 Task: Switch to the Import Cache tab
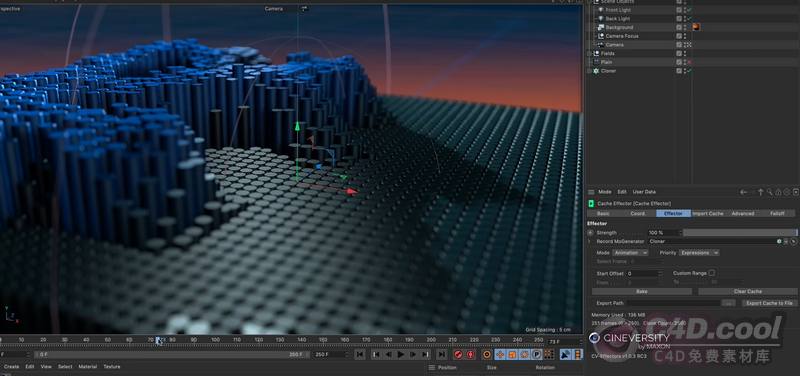click(708, 213)
